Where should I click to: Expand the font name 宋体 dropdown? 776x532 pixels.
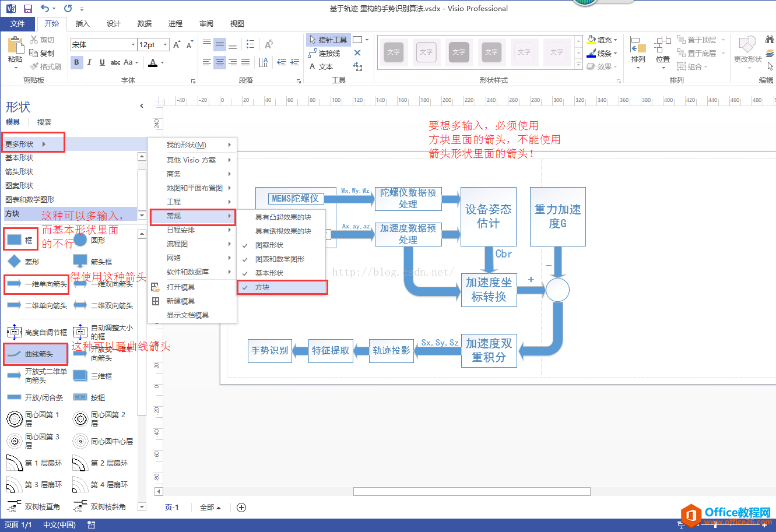(133, 45)
